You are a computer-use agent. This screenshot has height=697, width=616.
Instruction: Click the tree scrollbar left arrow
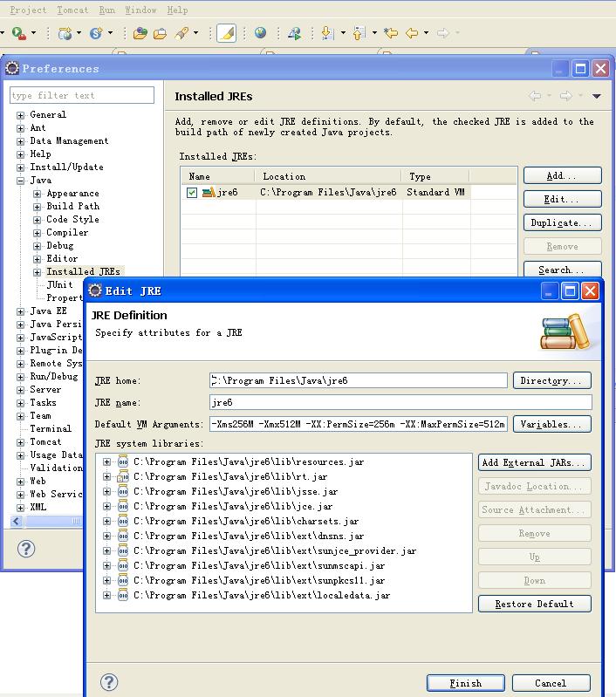tap(17, 521)
